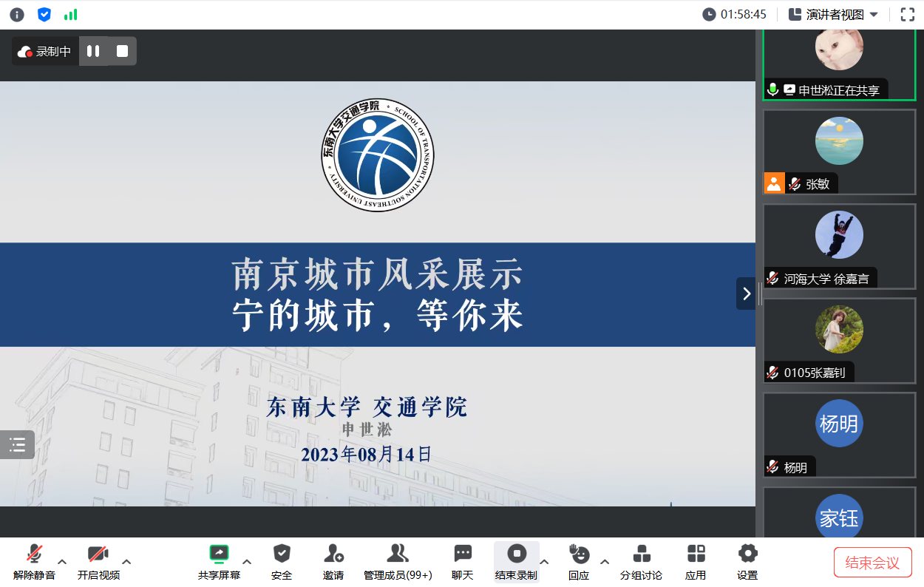Select 家钰 participant avatar

tap(839, 517)
